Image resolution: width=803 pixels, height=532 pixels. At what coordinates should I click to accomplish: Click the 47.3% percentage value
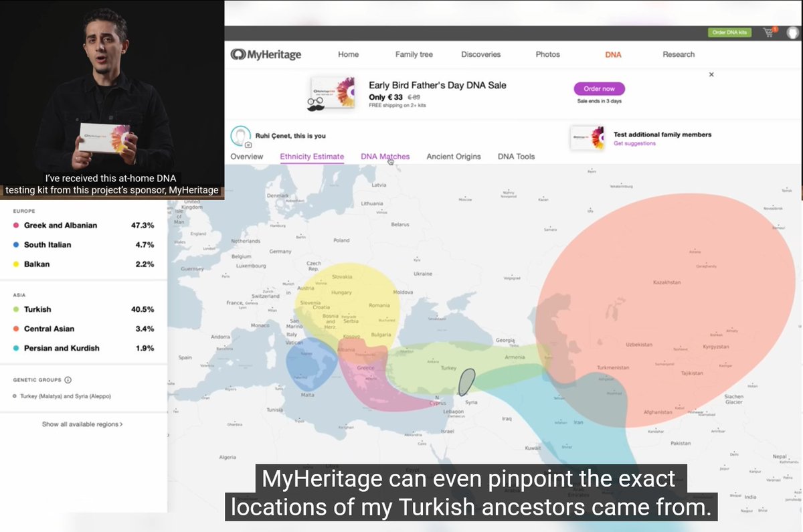click(143, 226)
